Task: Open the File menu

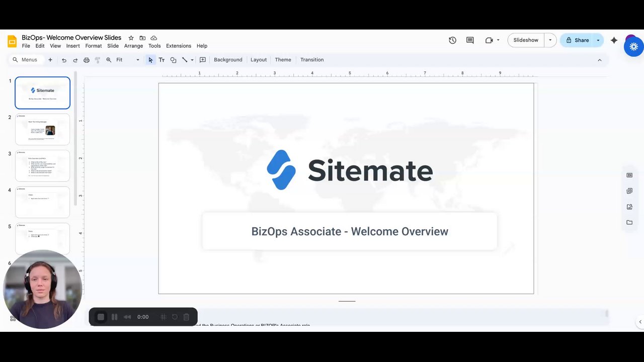Action: pyautogui.click(x=26, y=46)
